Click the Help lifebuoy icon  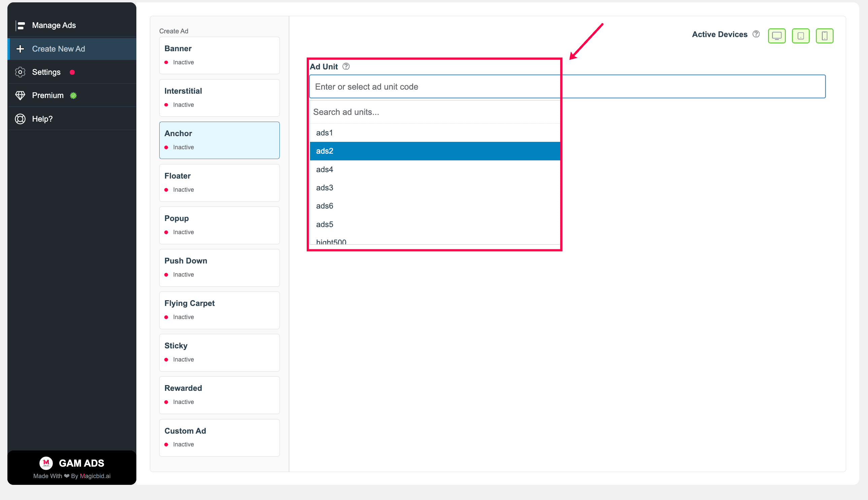click(20, 119)
